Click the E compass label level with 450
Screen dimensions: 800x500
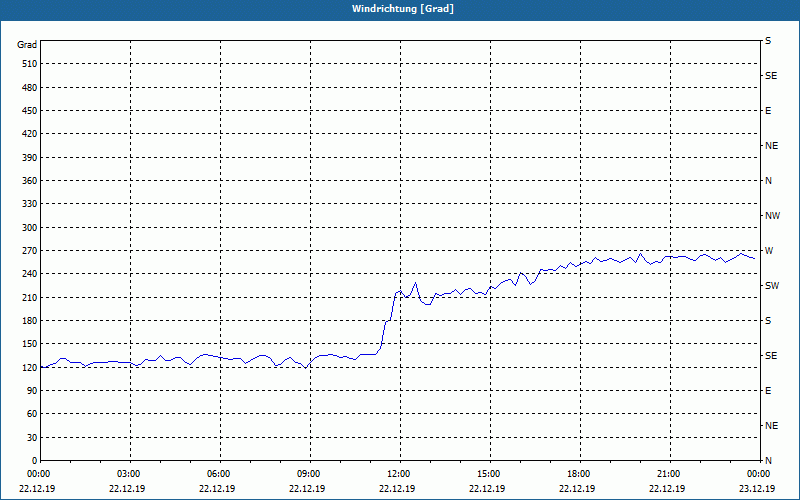[768, 111]
